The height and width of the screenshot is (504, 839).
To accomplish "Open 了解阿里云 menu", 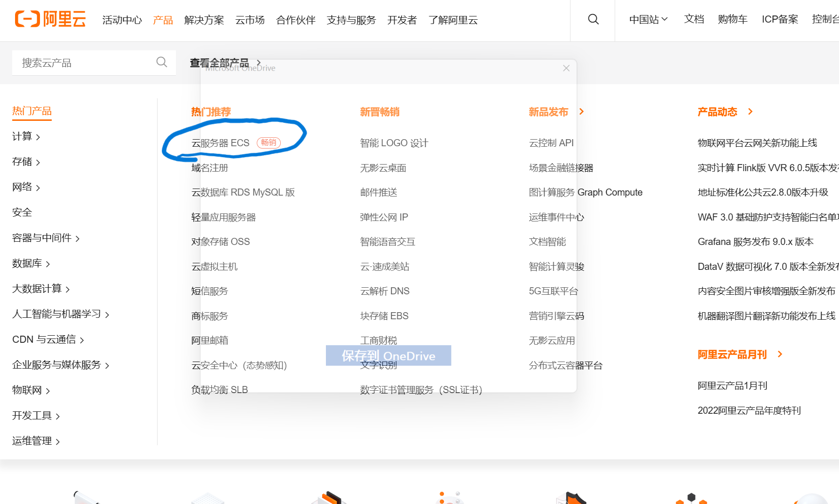I will coord(453,20).
